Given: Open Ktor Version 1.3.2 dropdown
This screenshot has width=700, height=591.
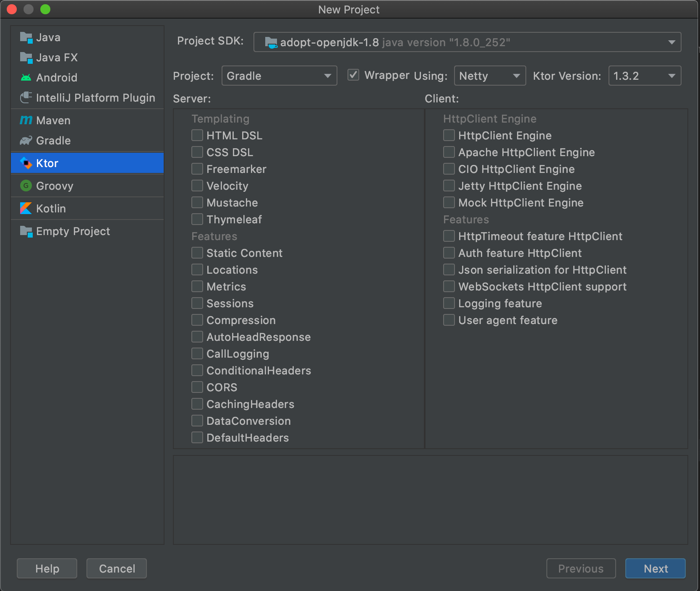Looking at the screenshot, I should (645, 76).
